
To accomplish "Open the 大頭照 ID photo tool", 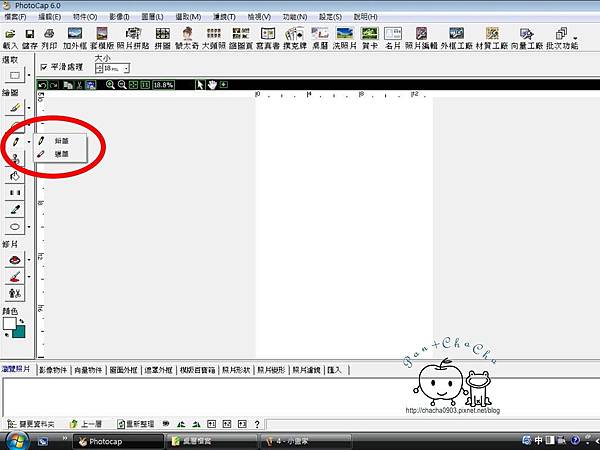I will click(x=214, y=39).
